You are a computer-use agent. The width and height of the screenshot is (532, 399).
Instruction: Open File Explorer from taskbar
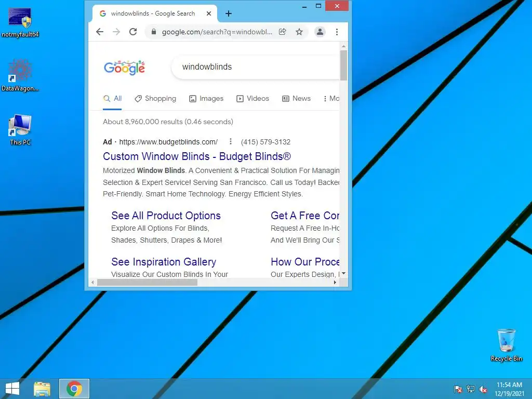[x=42, y=389]
